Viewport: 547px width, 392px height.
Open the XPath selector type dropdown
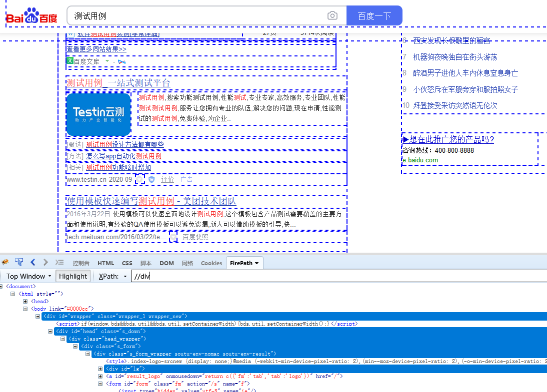(x=125, y=276)
